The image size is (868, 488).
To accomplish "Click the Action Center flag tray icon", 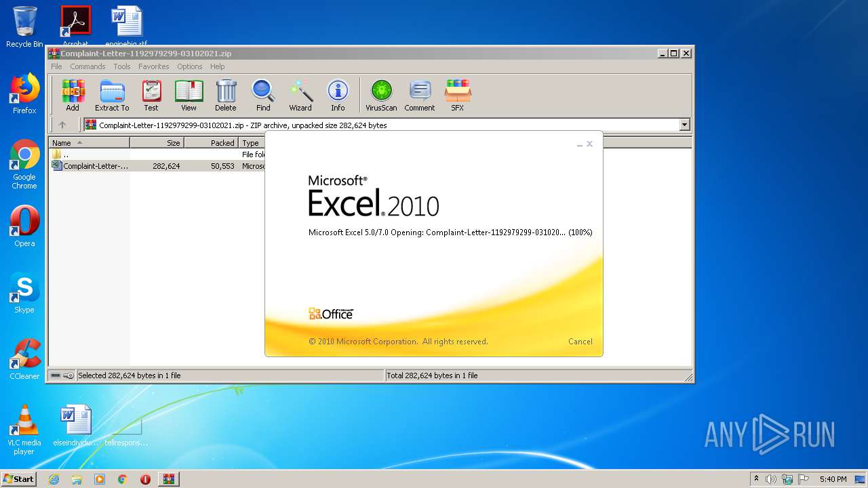I will (x=802, y=479).
